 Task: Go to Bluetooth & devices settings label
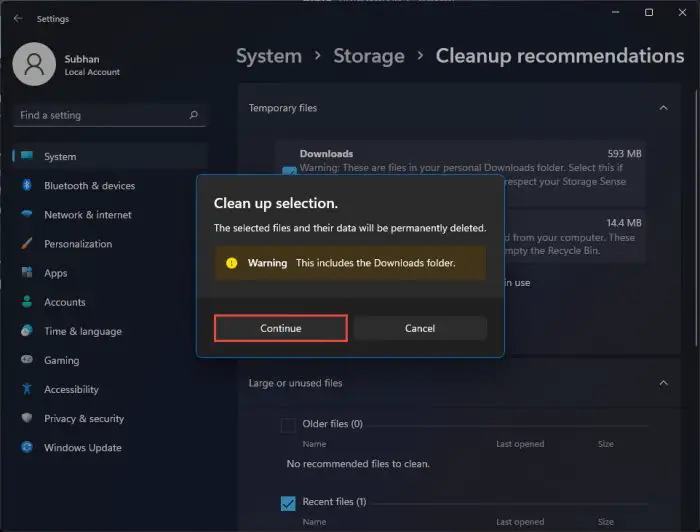[89, 186]
